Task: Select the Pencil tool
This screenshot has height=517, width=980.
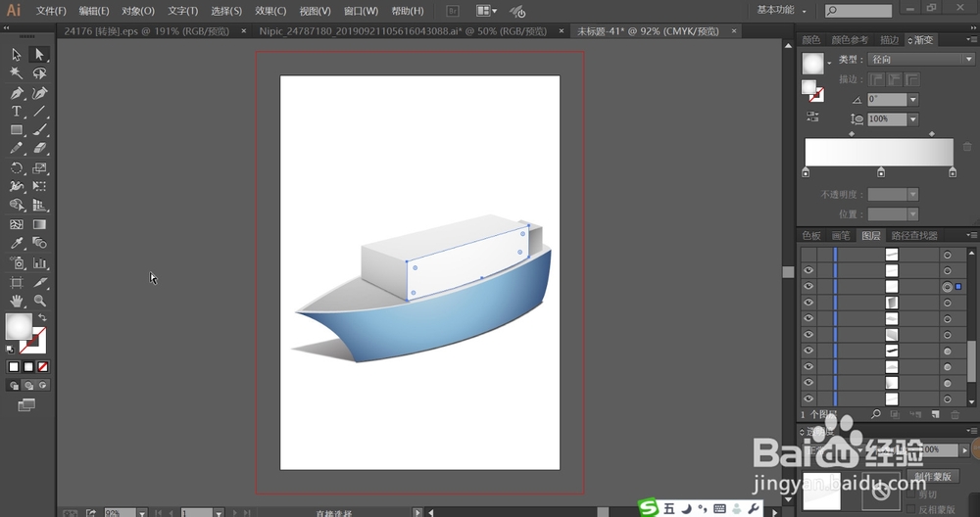Action: click(x=17, y=149)
